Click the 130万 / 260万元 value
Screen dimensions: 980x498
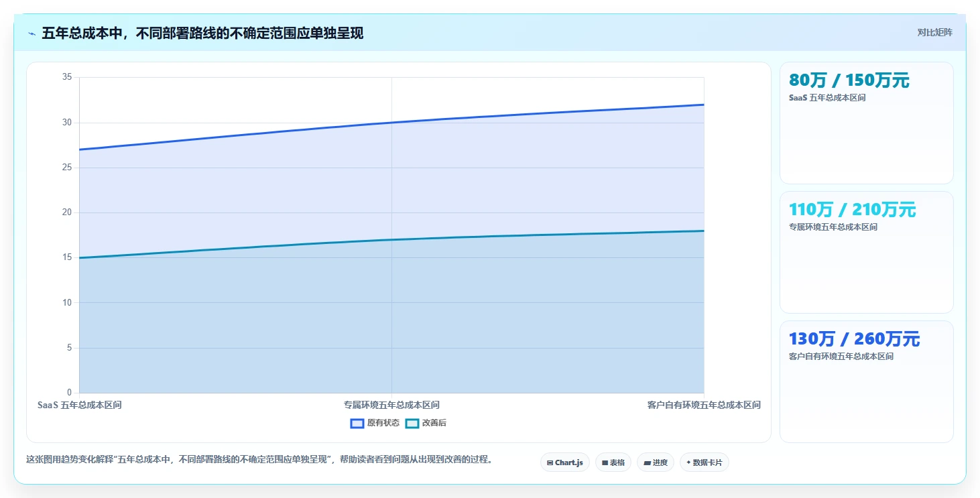[855, 339]
